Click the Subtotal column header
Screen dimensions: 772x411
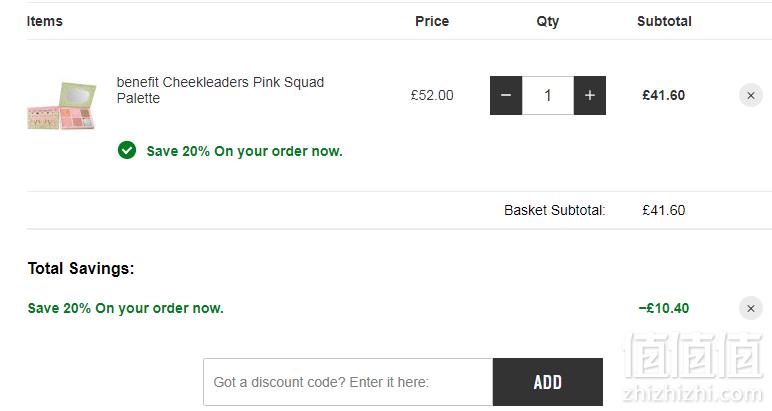click(x=664, y=21)
